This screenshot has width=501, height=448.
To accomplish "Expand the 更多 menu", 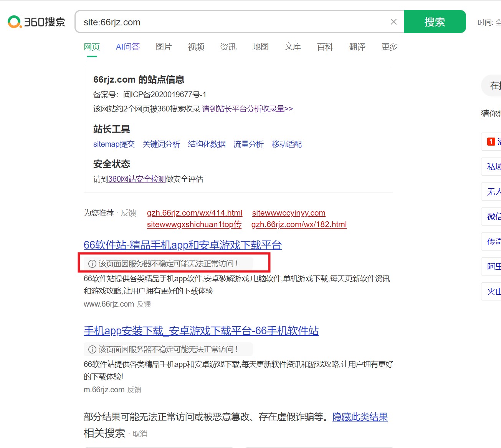I will [390, 47].
